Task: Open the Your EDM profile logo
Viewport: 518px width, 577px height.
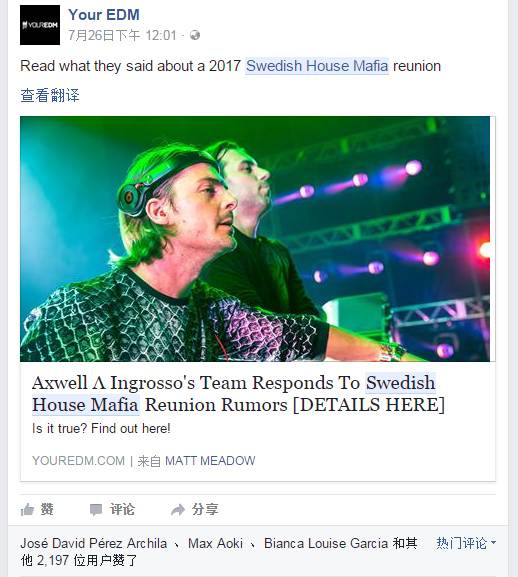Action: pos(40,25)
